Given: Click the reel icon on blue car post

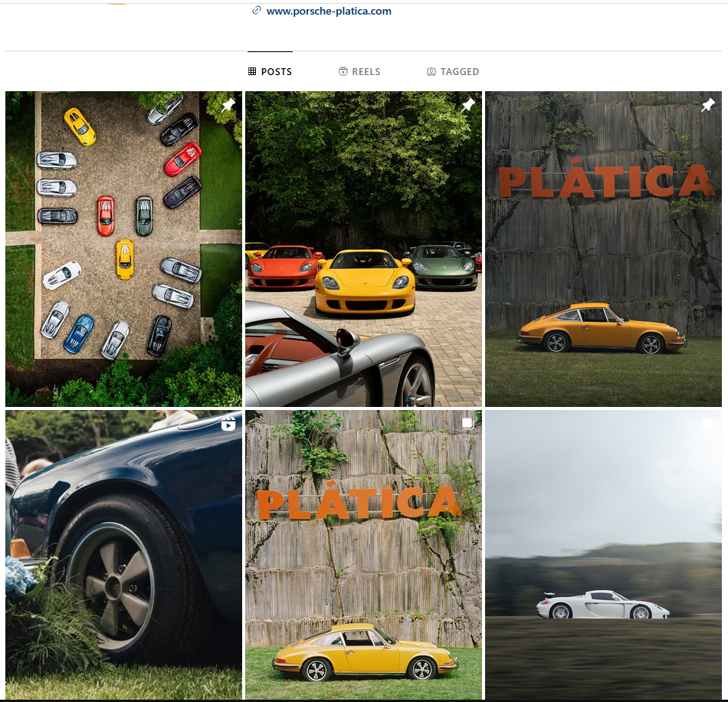Looking at the screenshot, I should [228, 424].
